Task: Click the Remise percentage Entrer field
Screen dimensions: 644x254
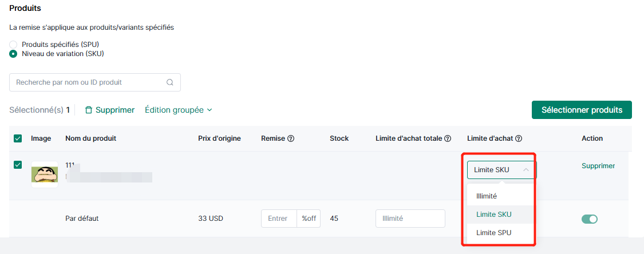Action: [x=279, y=219]
